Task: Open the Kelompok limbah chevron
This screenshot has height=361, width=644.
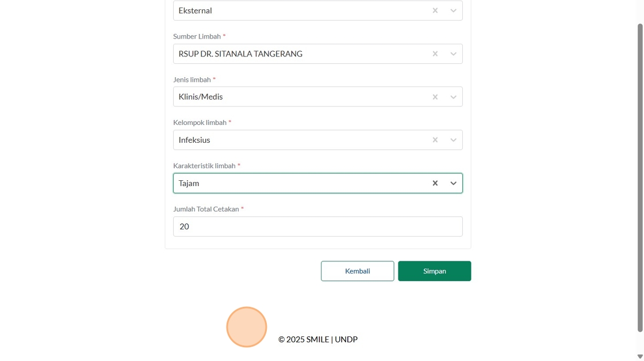Action: point(453,140)
